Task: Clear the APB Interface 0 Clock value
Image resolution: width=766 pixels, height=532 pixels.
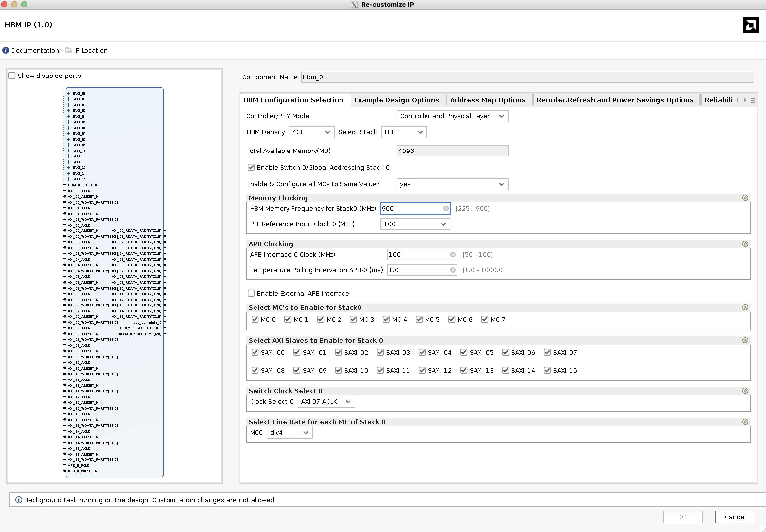Action: (453, 255)
